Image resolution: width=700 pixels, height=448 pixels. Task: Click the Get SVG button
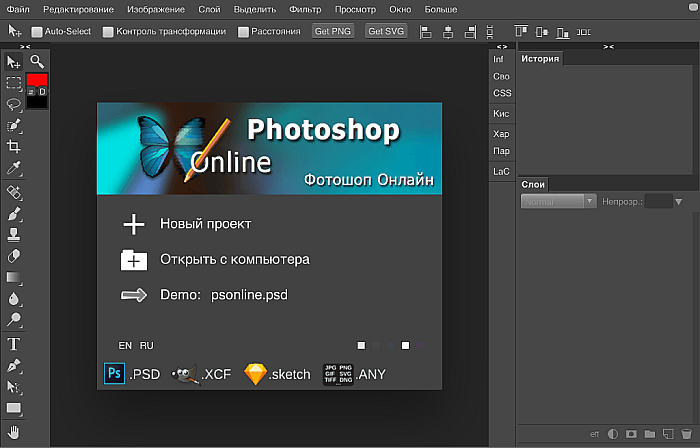(x=386, y=31)
